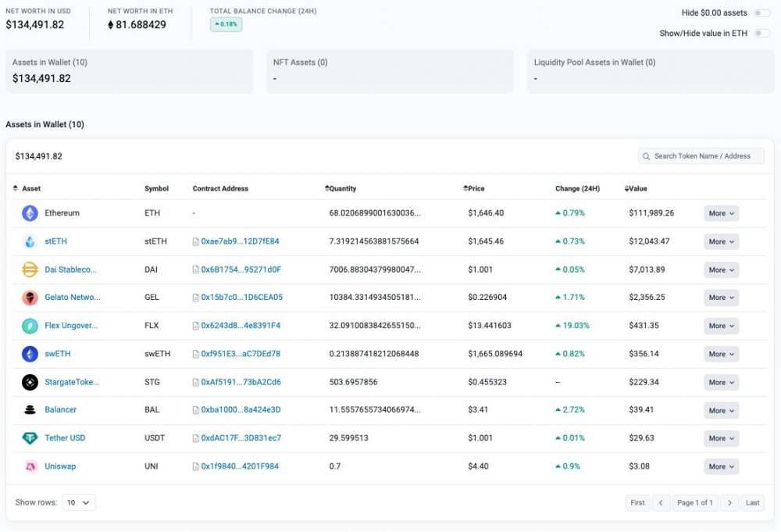Viewport: 781px width, 532px height.
Task: Go to the previous page arrow
Action: 661,502
